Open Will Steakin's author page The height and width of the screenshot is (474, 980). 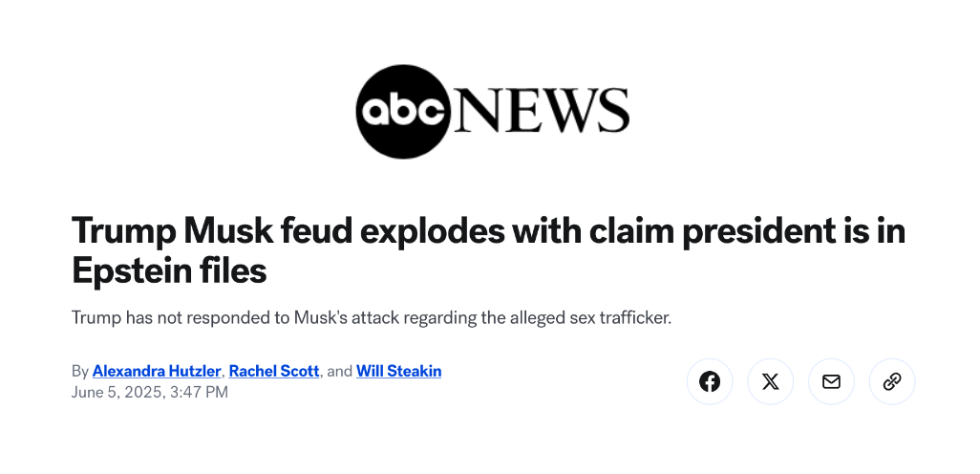(398, 371)
